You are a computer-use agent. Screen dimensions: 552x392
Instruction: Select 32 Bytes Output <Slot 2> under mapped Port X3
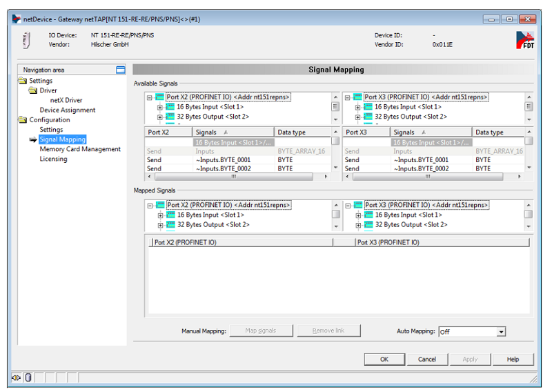click(411, 225)
